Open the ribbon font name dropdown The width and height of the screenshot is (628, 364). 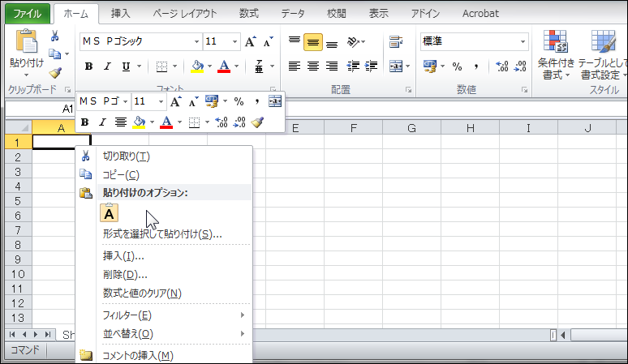coord(196,42)
